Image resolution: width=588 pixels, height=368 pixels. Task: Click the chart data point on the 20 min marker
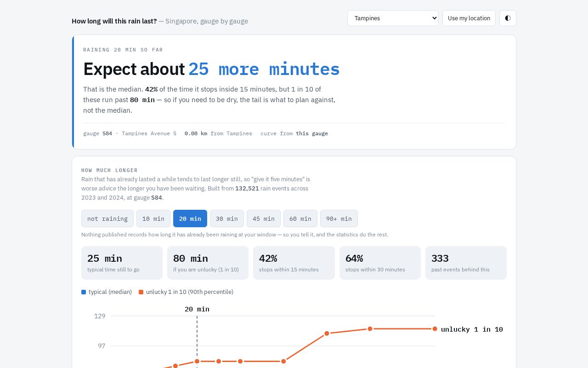[x=197, y=361]
